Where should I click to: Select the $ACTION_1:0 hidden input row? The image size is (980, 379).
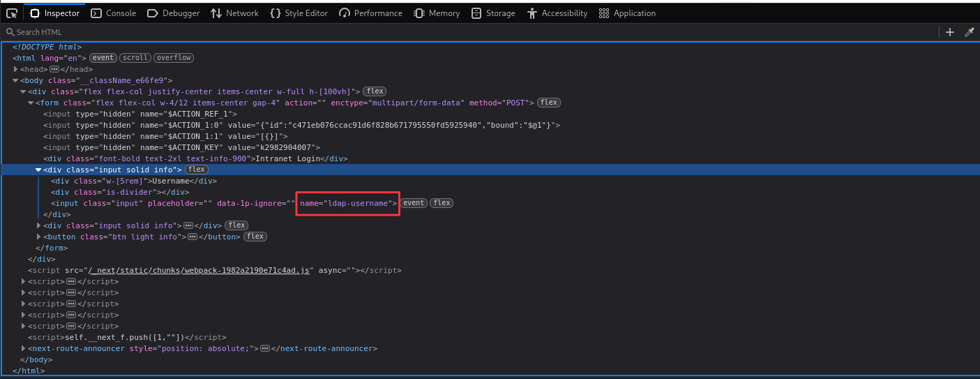coord(490,125)
